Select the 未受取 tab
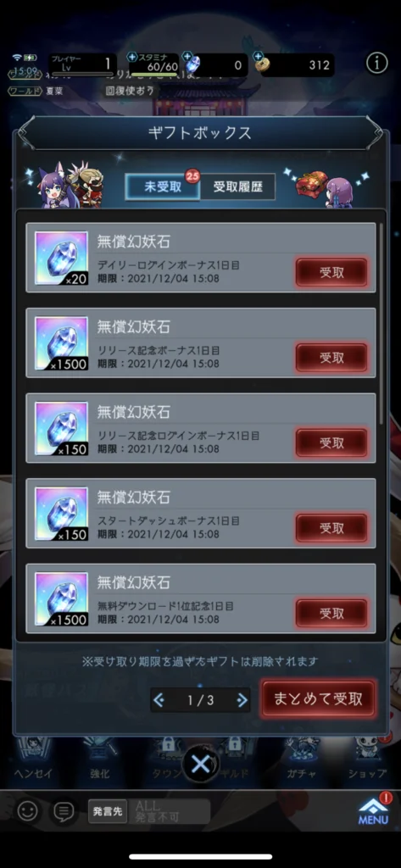 163,186
